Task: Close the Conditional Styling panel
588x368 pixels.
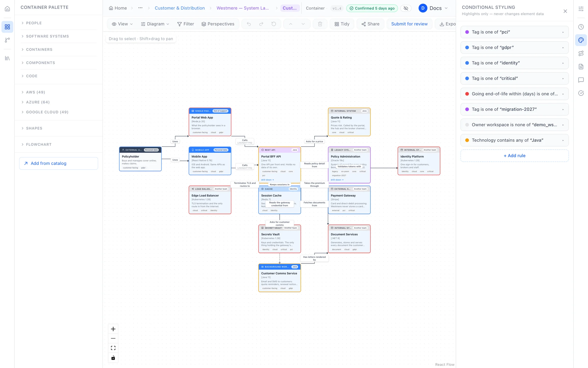Action: click(565, 11)
